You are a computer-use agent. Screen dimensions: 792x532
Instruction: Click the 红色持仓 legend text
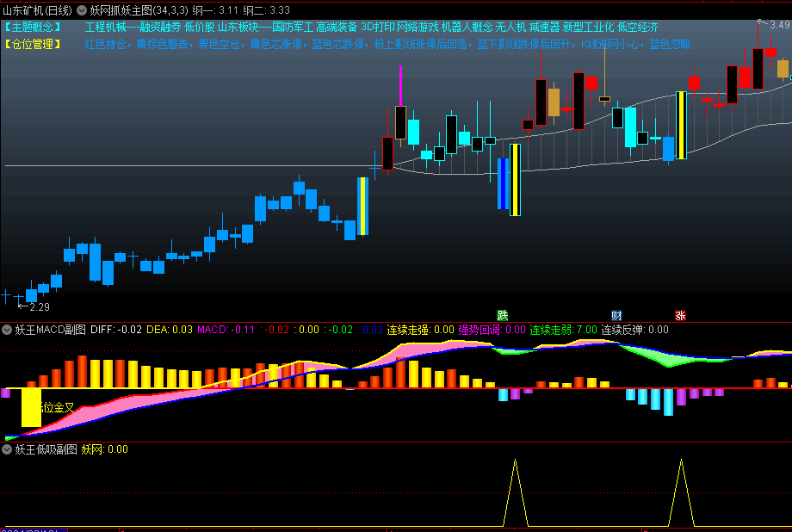tap(105, 45)
